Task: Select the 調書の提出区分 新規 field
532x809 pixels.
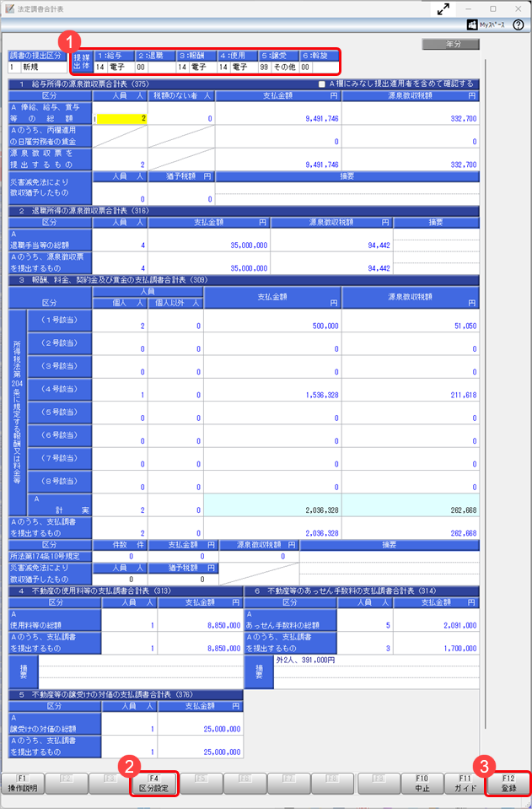Action: click(x=38, y=67)
